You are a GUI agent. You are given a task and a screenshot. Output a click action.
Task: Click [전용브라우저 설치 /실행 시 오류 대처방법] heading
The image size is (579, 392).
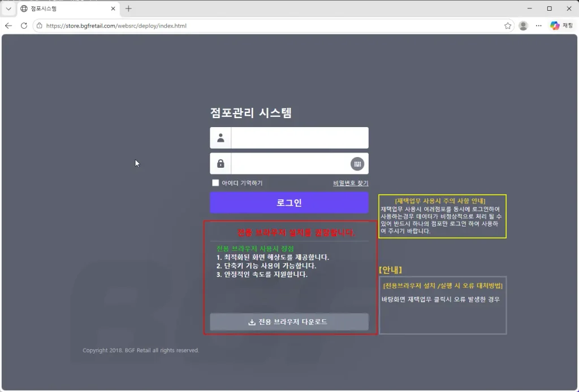443,286
